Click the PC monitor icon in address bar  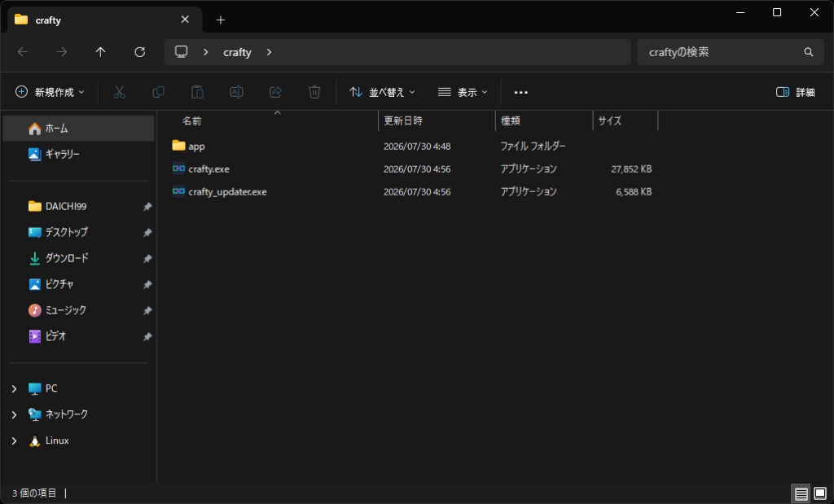pyautogui.click(x=182, y=51)
